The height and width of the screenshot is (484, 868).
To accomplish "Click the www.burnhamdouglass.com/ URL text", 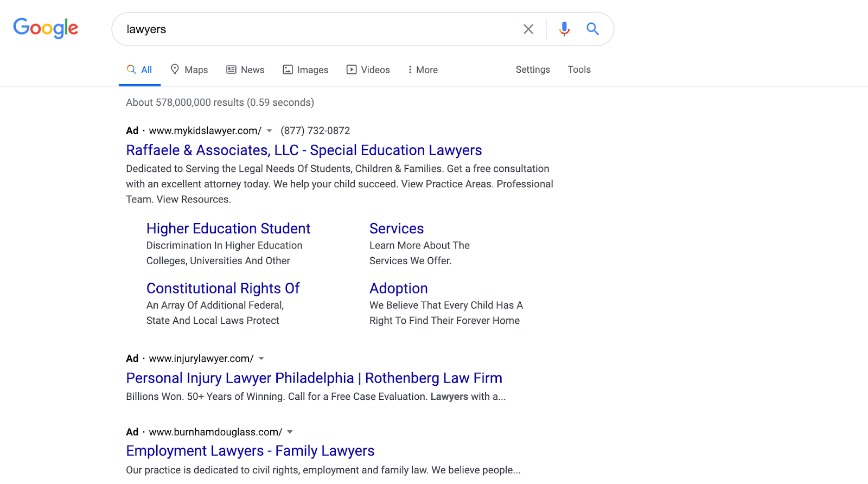I will point(215,432).
